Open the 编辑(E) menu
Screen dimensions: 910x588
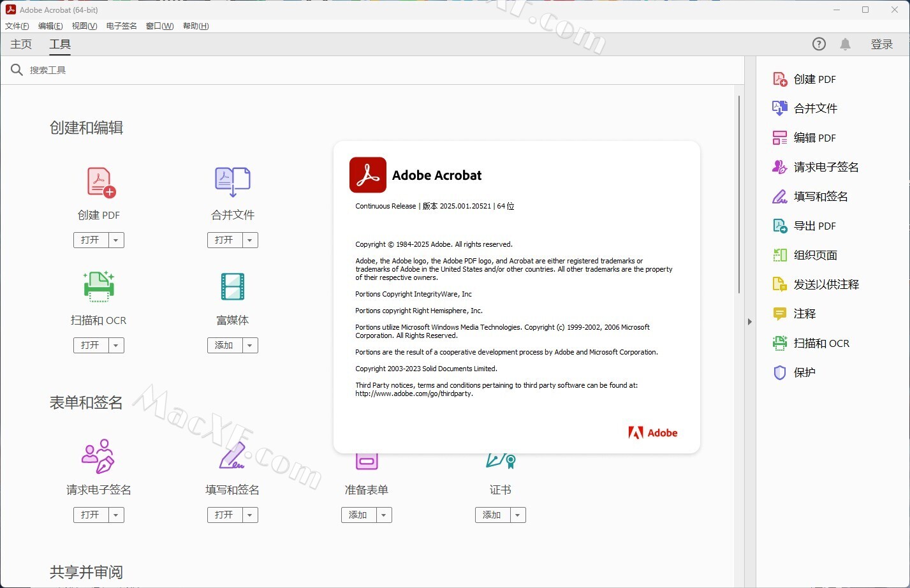[x=50, y=26]
